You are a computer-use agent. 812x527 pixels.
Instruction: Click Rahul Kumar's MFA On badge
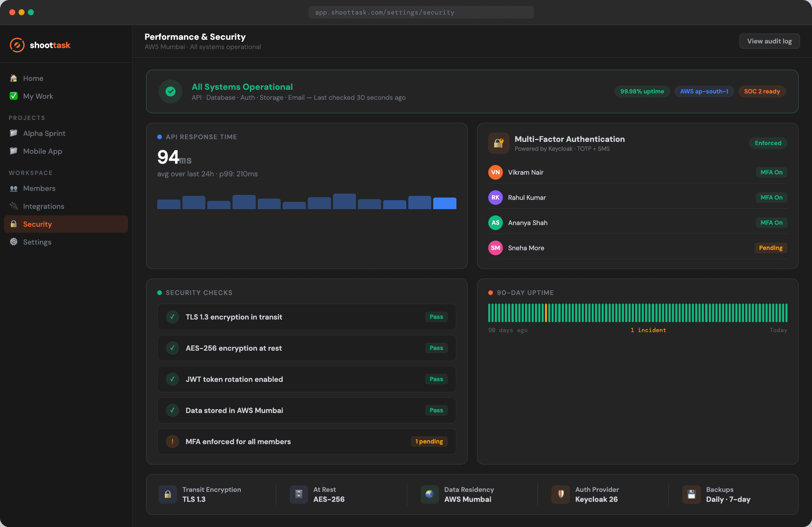(771, 198)
